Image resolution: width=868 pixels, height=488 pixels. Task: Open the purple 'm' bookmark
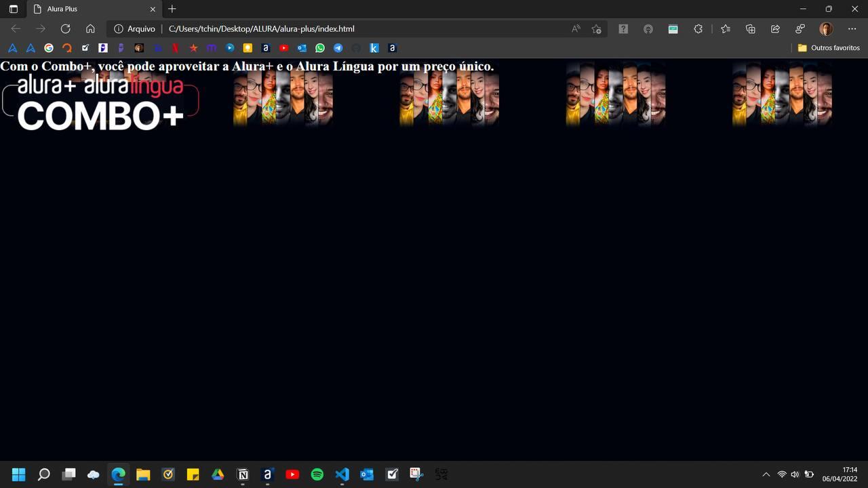[x=212, y=48]
